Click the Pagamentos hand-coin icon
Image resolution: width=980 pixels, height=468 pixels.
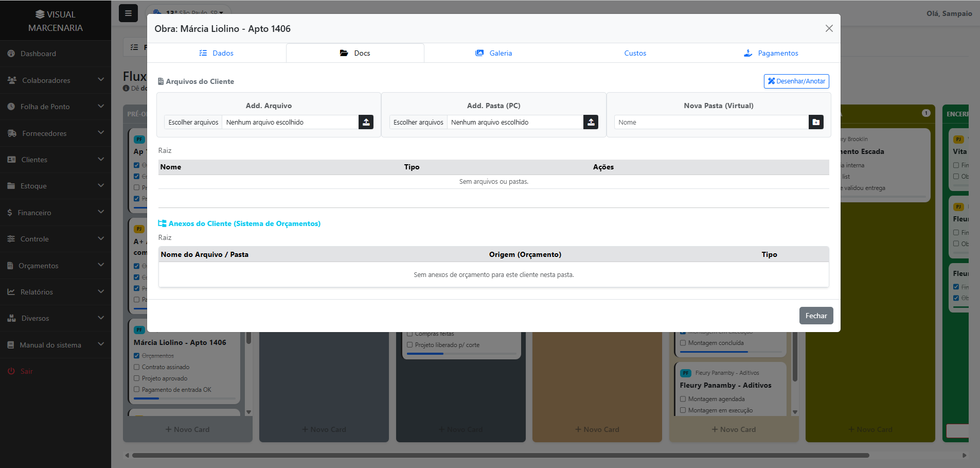tap(748, 53)
